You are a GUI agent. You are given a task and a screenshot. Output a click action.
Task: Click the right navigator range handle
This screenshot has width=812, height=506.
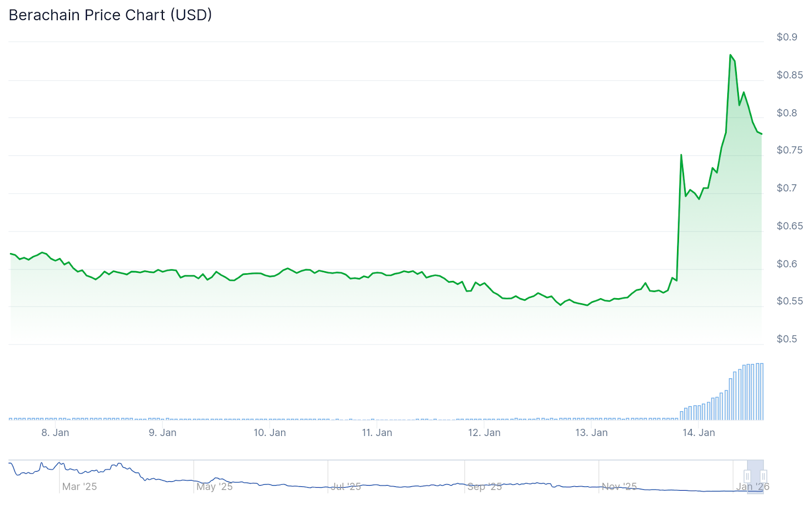763,476
